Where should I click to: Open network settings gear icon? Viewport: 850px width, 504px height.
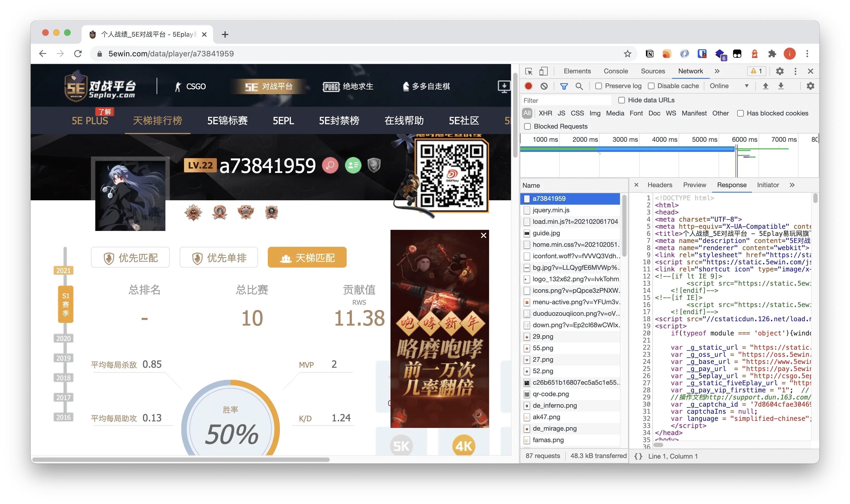coord(810,86)
